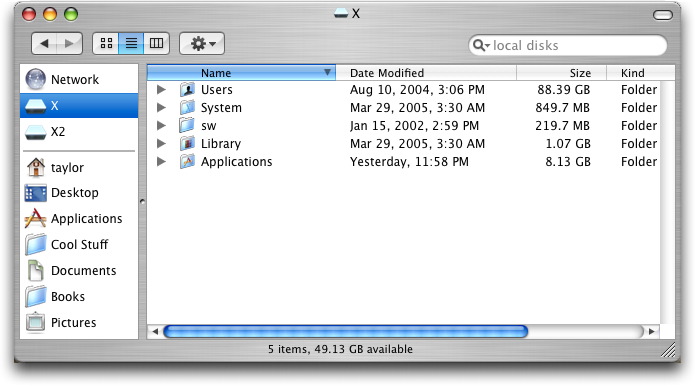Switch to column view
Viewport: 695px width, 386px height.
pyautogui.click(x=156, y=43)
